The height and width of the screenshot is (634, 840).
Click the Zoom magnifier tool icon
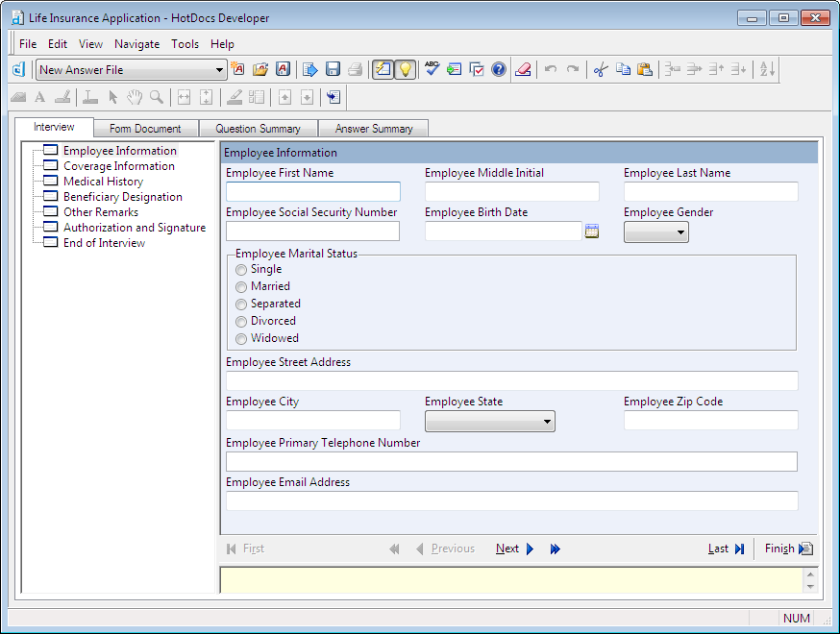[x=157, y=97]
